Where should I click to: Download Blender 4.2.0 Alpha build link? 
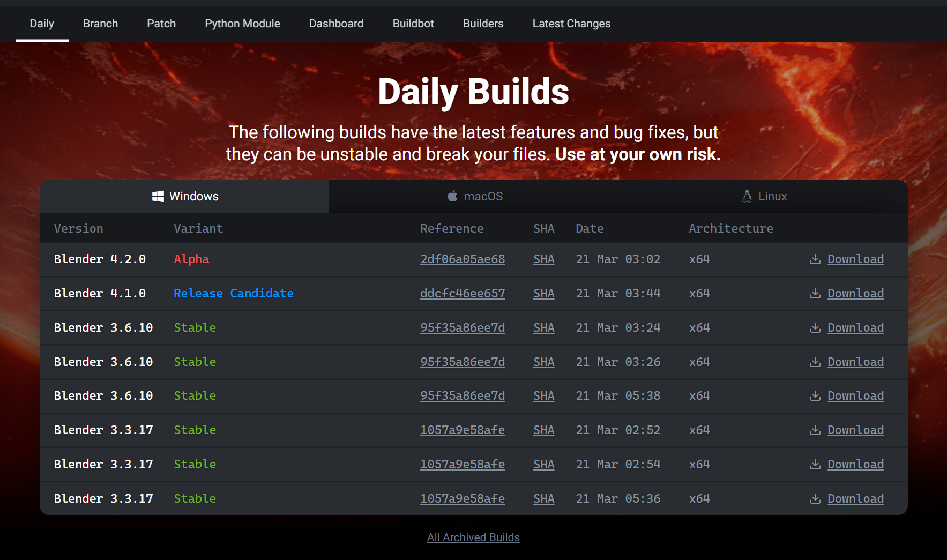(855, 259)
